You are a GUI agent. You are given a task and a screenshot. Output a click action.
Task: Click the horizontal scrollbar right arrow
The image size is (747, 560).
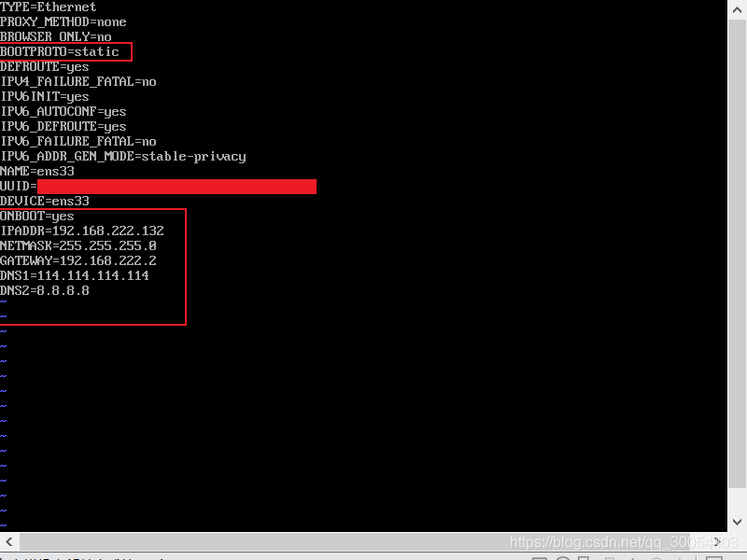click(717, 541)
